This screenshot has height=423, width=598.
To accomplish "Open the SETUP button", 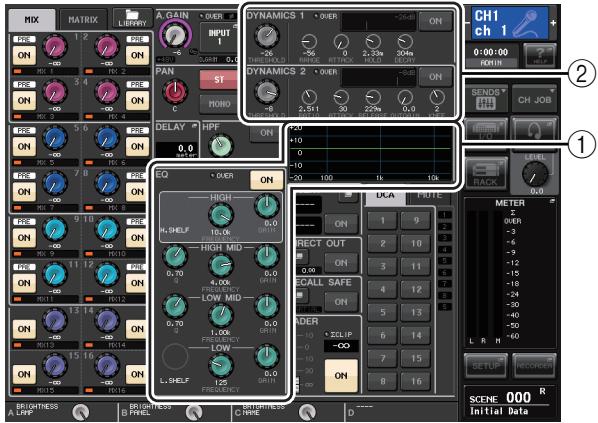I will click(486, 366).
